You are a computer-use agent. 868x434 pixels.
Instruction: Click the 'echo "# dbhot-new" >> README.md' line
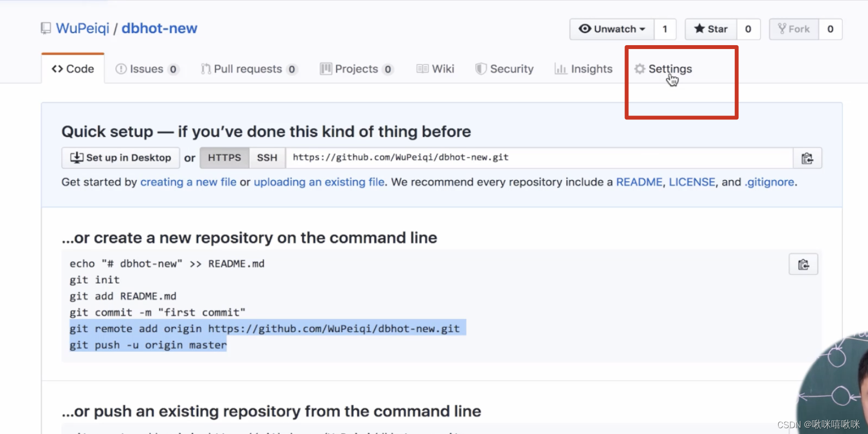[167, 264]
